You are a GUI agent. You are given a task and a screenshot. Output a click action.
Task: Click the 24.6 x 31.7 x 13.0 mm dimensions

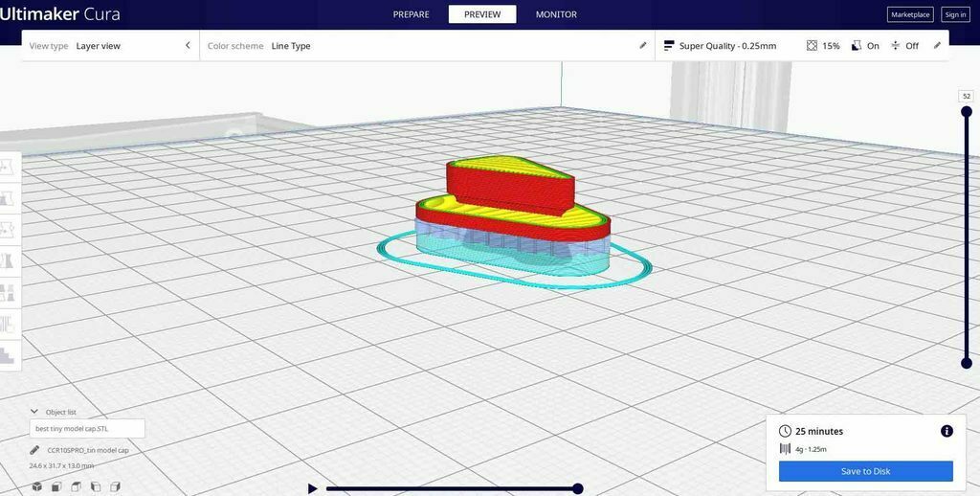(61, 466)
